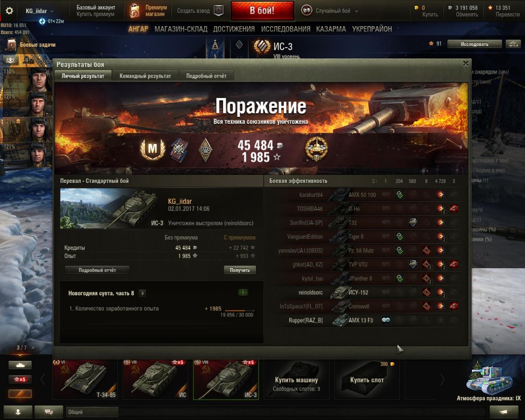The width and height of the screenshot is (525, 420).
Task: Click the battle achievement medal icon
Action: (x=316, y=149)
